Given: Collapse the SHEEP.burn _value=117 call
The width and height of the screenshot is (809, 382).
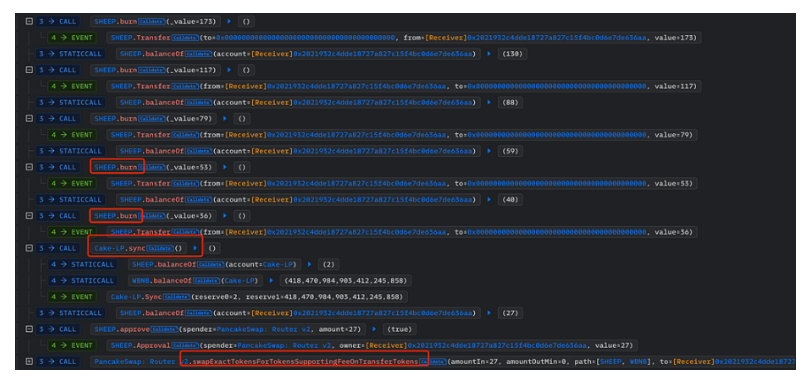Looking at the screenshot, I should pos(29,70).
